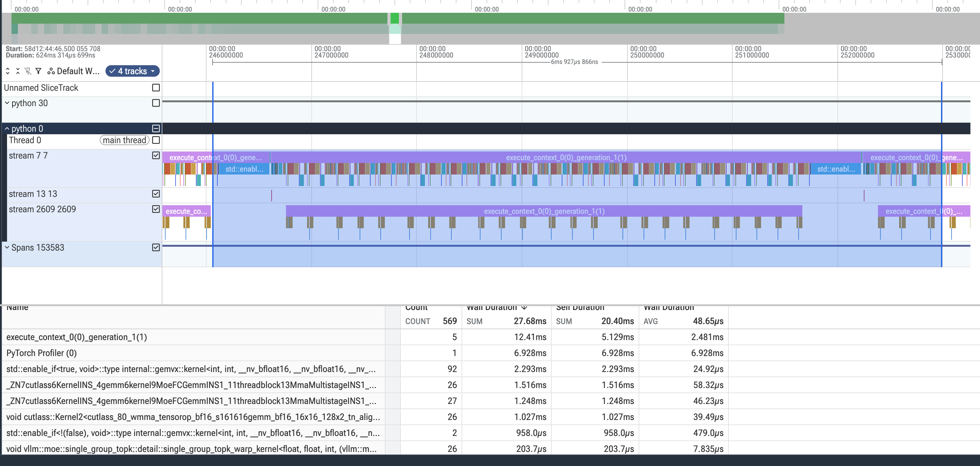Click the second std::enabl... slice near the right in stream 7

[836, 169]
